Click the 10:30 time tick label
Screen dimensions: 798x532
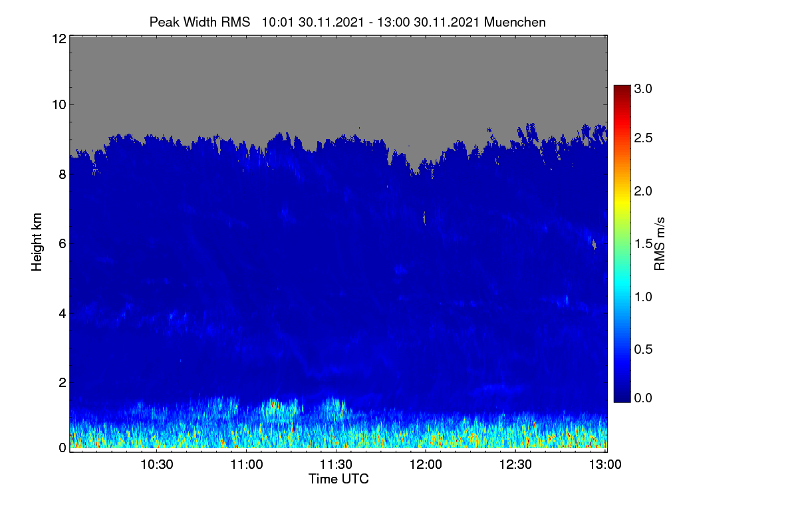[x=157, y=465]
